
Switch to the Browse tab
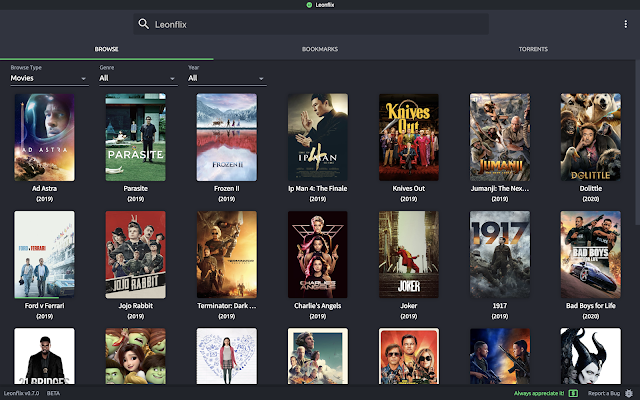click(x=107, y=49)
